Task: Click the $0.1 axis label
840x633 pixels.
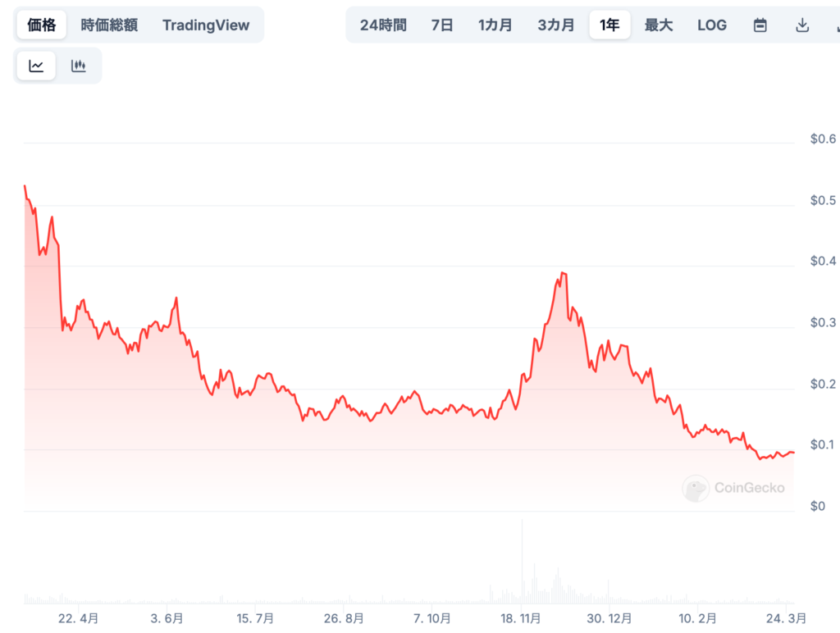Action: click(x=822, y=445)
